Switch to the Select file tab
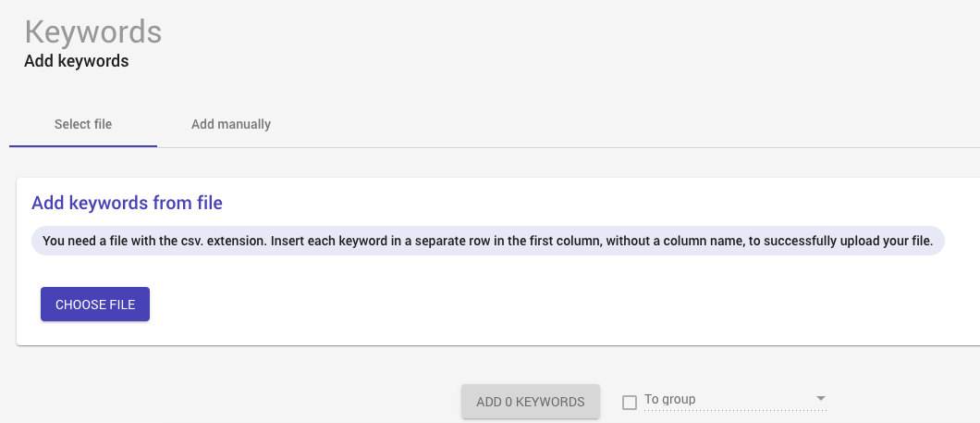 coord(83,124)
